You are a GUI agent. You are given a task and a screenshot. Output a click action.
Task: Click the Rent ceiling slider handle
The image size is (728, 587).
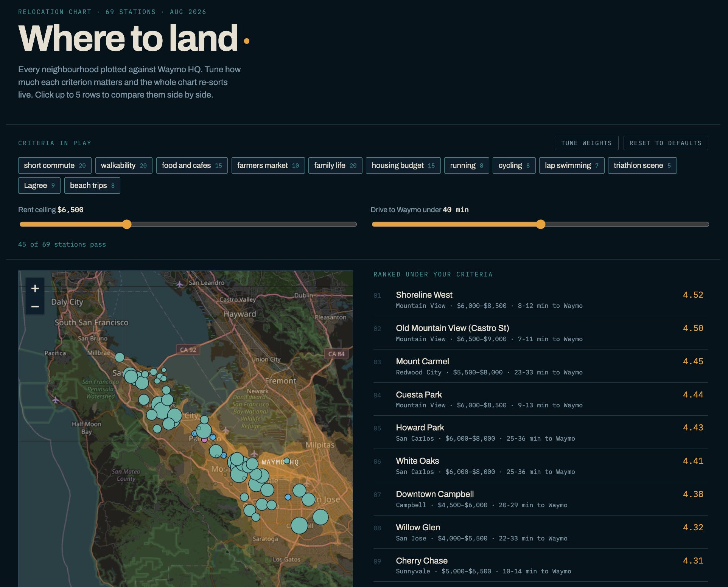coord(127,224)
